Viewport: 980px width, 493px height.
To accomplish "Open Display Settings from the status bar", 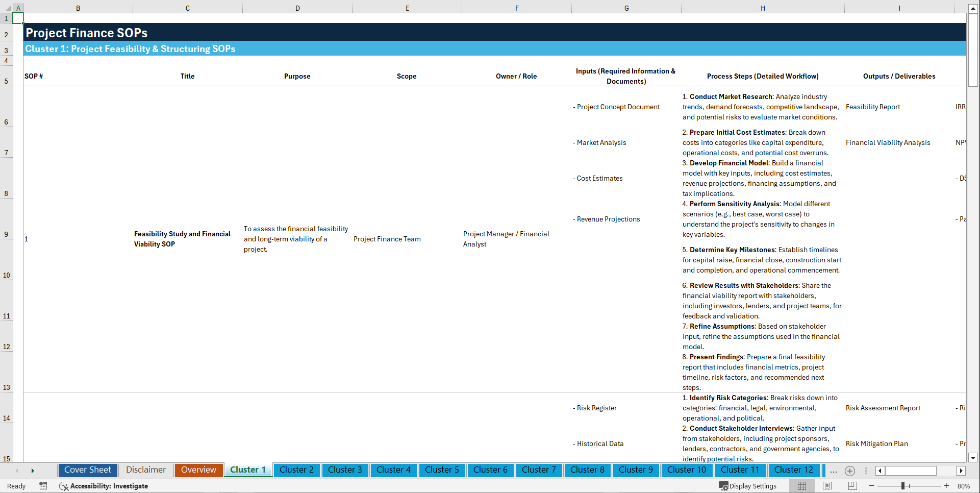I will [x=748, y=486].
